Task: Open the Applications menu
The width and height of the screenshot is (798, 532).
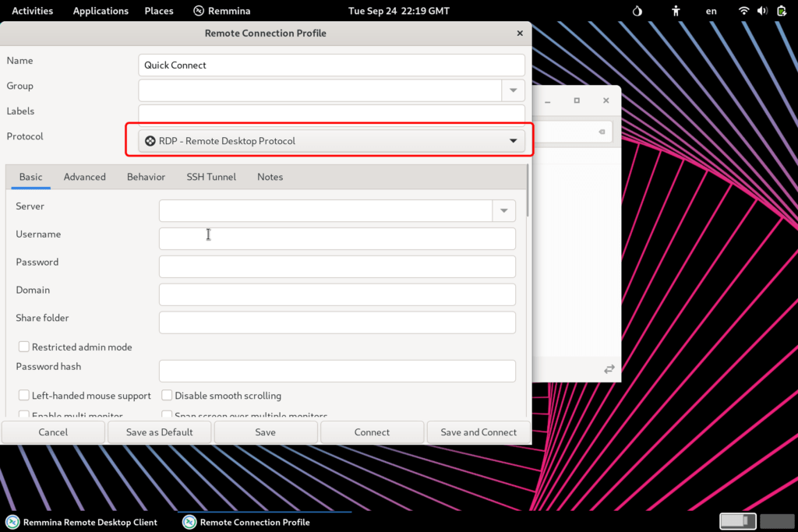Action: point(101,11)
